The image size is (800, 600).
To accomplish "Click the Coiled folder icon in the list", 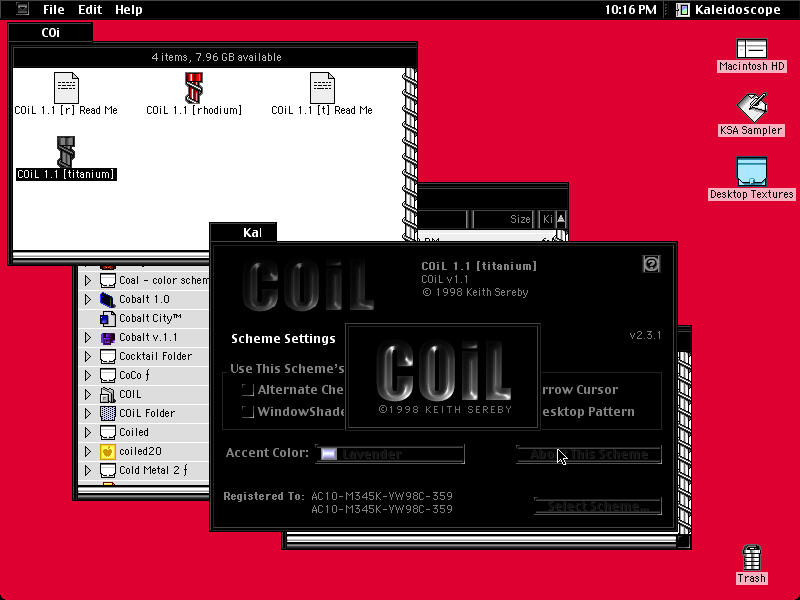I will (107, 432).
